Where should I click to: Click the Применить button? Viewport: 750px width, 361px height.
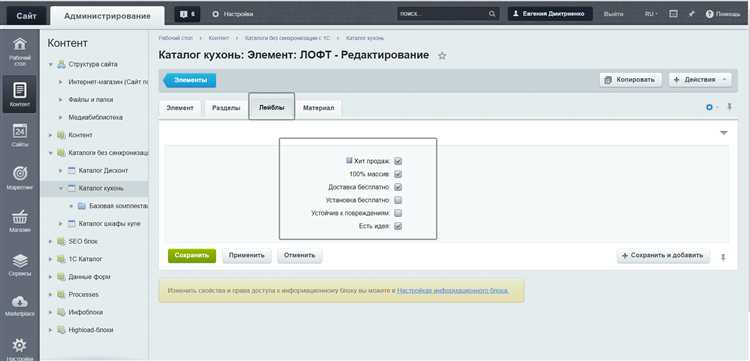pyautogui.click(x=246, y=255)
